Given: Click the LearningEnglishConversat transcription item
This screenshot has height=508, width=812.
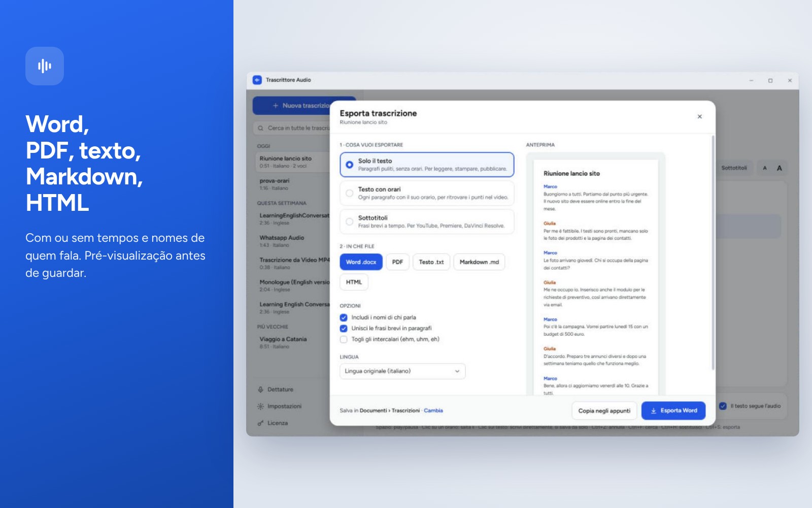Looking at the screenshot, I should coord(293,218).
